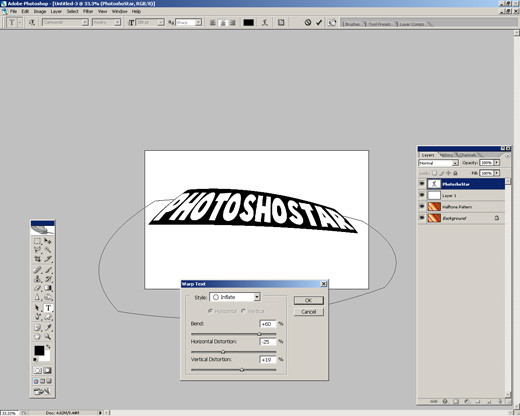
Task: Left align text in options bar
Action: [212, 23]
